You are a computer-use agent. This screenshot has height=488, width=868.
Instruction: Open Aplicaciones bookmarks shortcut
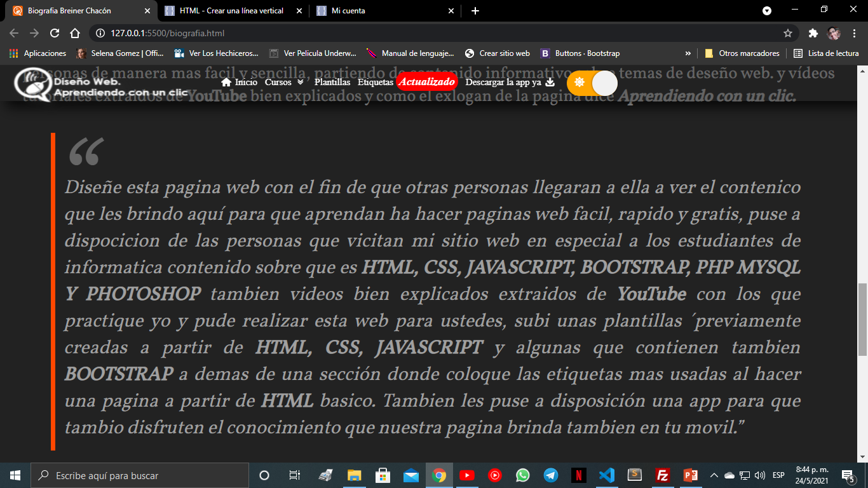pos(37,53)
